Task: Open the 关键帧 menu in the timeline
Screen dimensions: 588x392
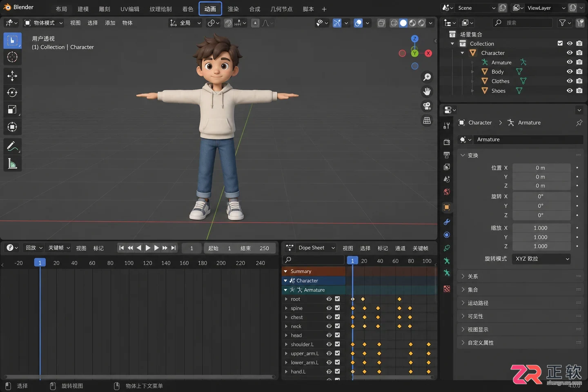Action: 59,248
